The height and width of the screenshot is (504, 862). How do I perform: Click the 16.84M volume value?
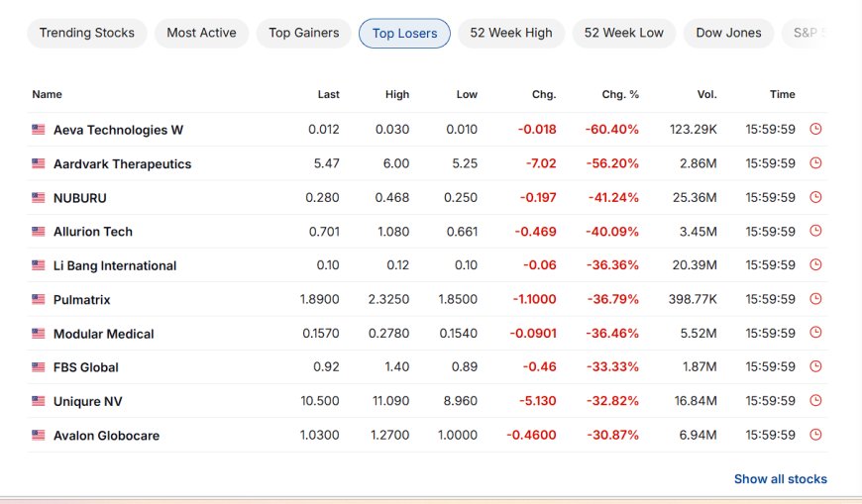[696, 401]
